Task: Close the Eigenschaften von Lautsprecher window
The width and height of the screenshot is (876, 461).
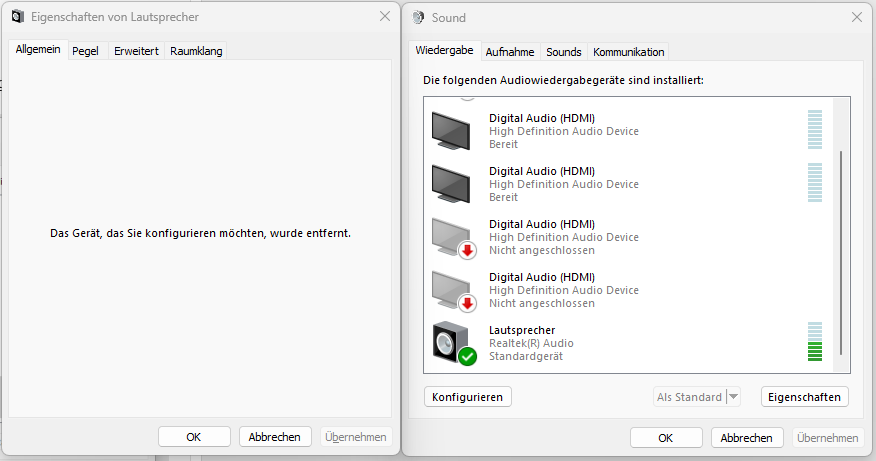Action: [385, 17]
